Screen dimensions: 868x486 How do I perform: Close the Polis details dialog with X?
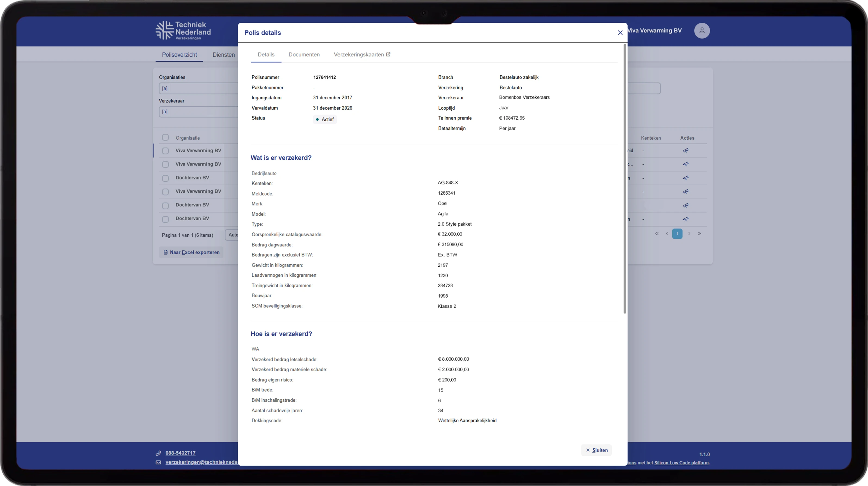coord(620,33)
